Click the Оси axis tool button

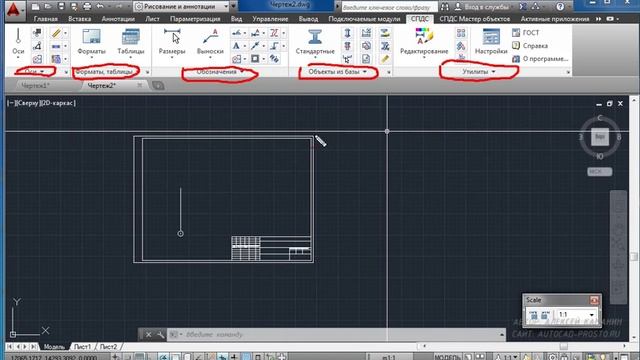point(18,42)
